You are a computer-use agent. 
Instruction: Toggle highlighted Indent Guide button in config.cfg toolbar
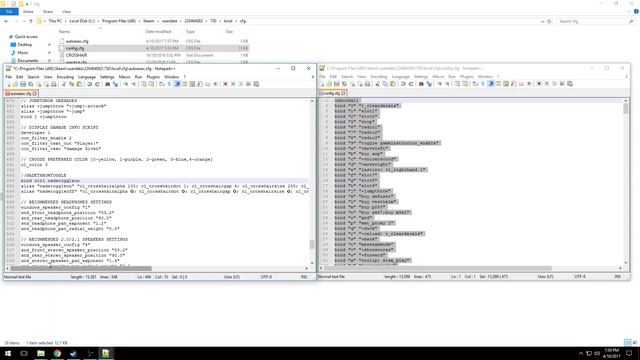pyautogui.click(x=491, y=84)
